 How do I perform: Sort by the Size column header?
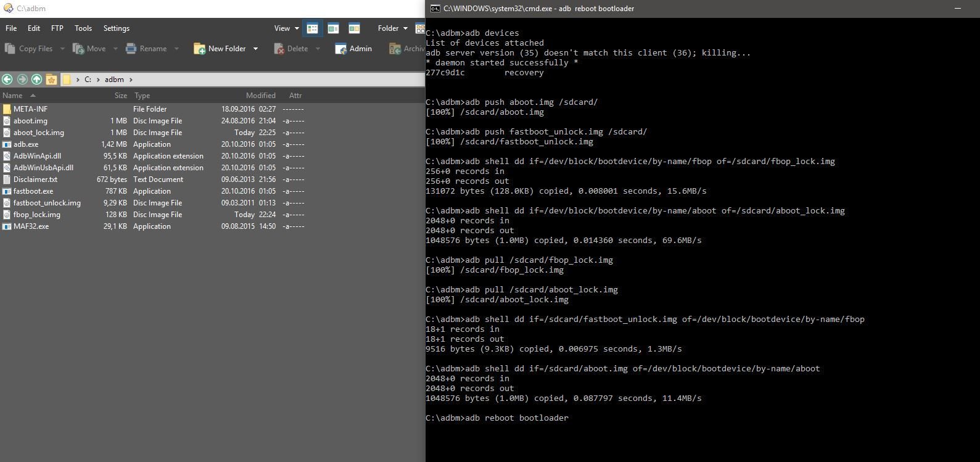pyautogui.click(x=121, y=96)
